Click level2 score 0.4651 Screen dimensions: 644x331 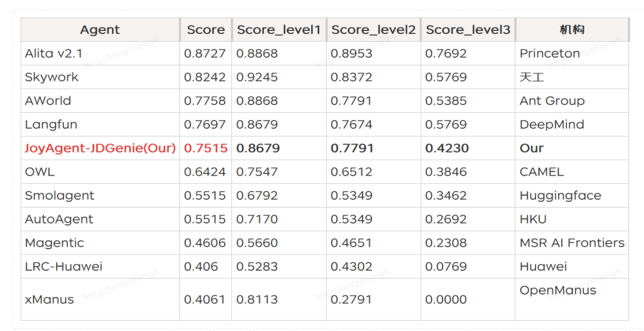[352, 243]
